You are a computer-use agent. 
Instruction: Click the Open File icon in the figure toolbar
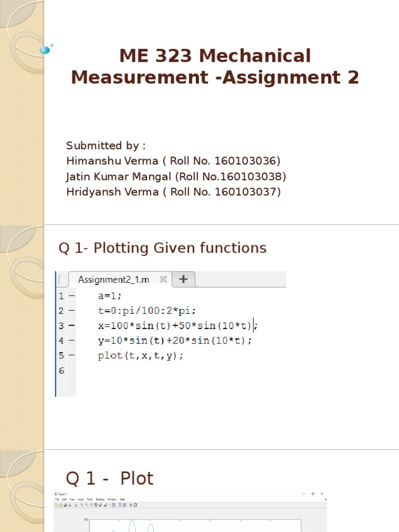60,505
